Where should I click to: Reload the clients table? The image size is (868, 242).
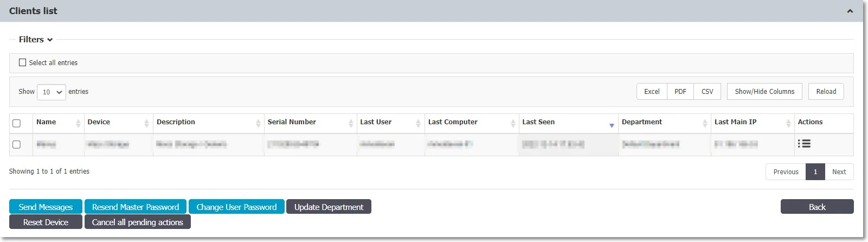point(826,91)
